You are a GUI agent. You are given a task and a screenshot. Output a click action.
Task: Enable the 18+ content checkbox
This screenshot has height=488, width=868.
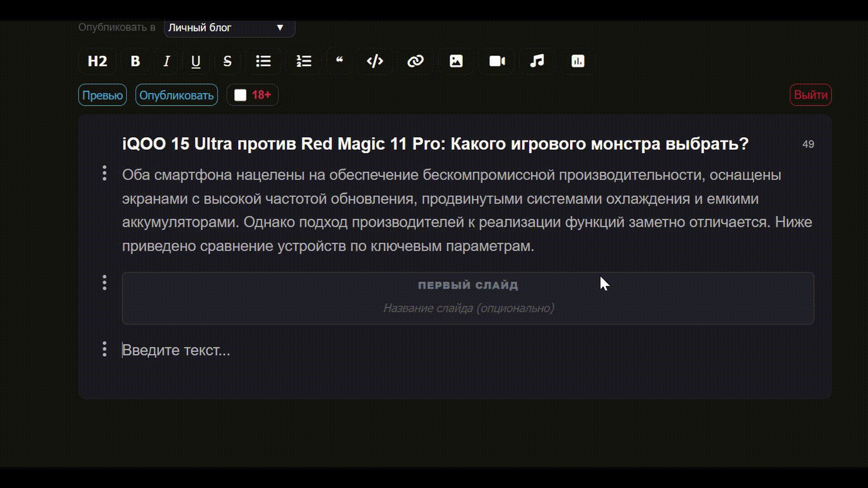point(241,95)
